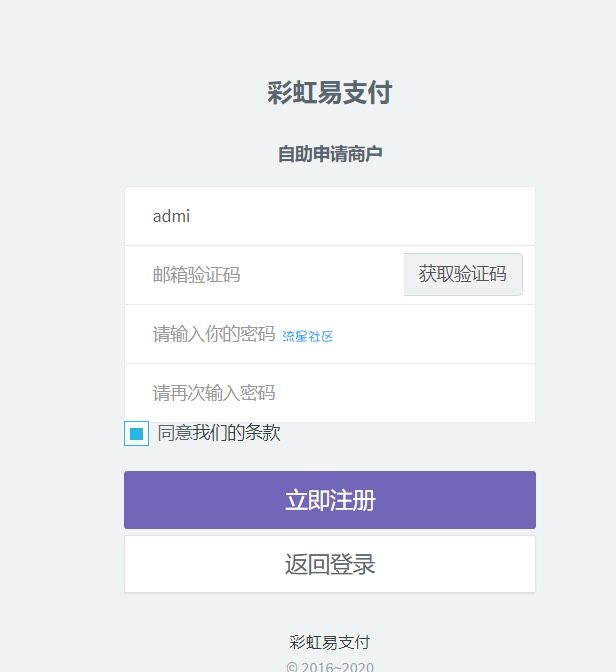
Task: Request an email verification code
Action: pos(463,274)
